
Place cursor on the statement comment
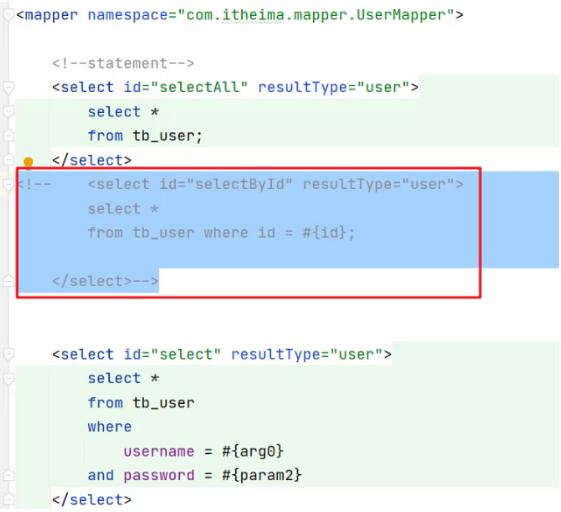click(x=123, y=63)
